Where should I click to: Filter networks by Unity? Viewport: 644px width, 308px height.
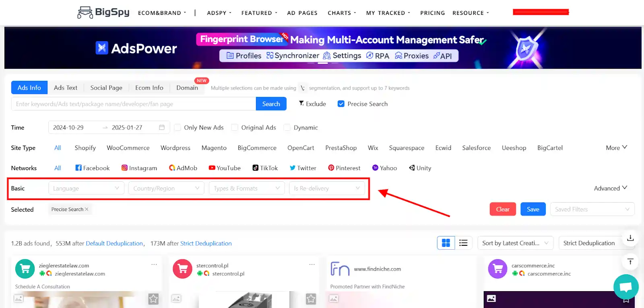point(420,168)
